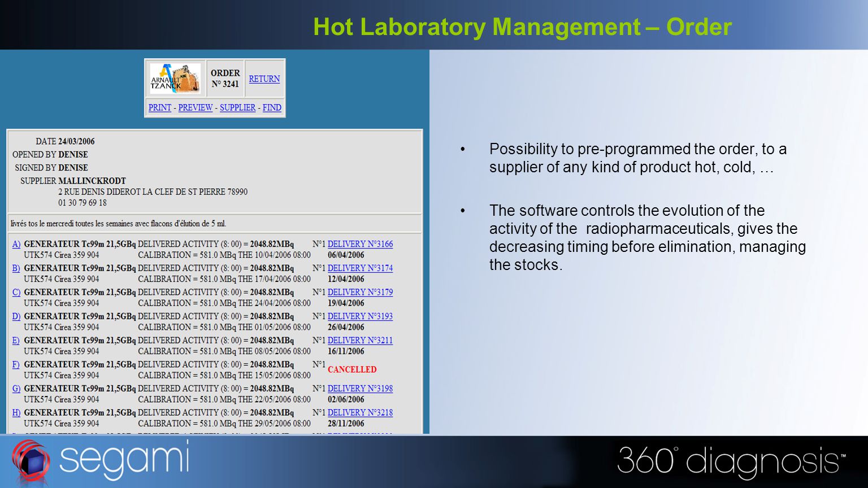Click the supplier address 2 RUE DENIS DIDEROT
The width and height of the screenshot is (868, 488).
click(x=153, y=191)
